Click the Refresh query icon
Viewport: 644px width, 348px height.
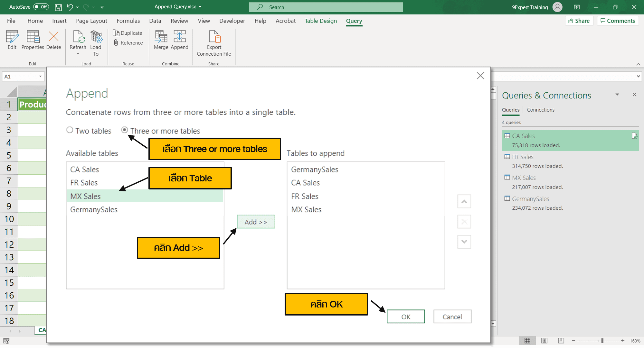click(x=78, y=37)
